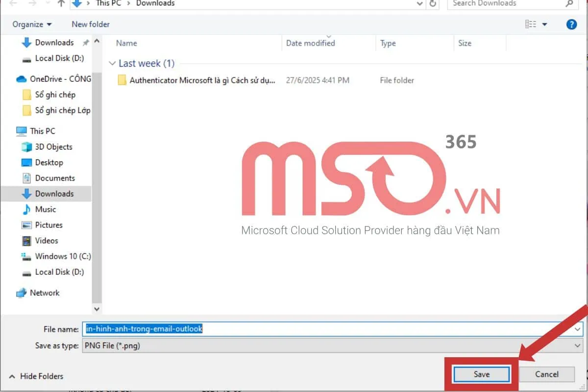Screen dimensions: 588x392
Task: Open the Save as type PNG dropdown
Action: (578, 345)
